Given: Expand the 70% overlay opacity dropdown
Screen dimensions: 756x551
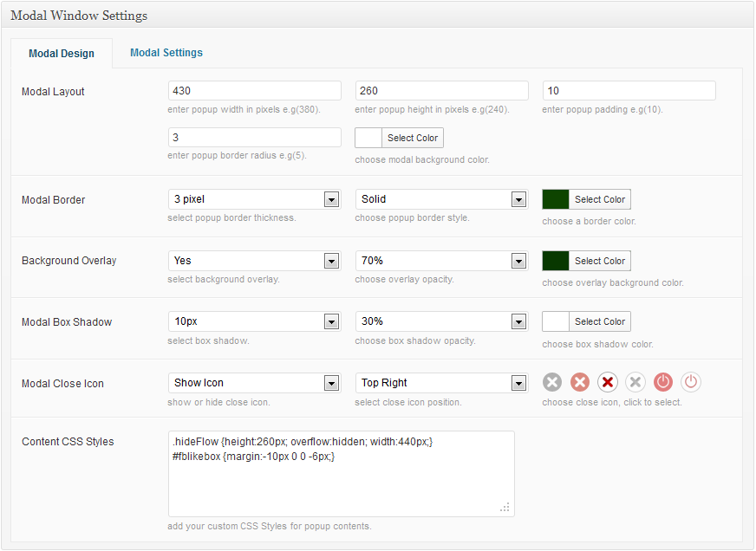Looking at the screenshot, I should (x=441, y=261).
